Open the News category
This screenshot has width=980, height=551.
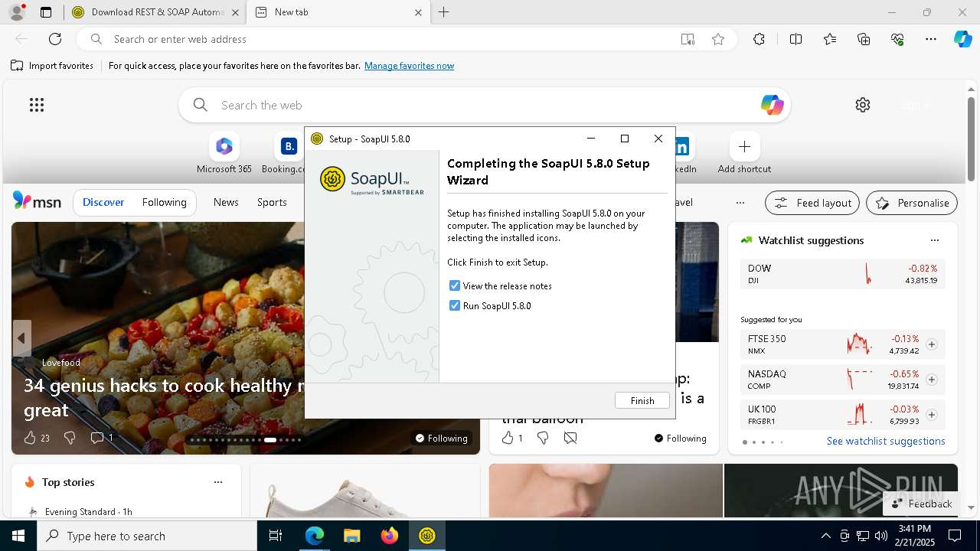[226, 202]
